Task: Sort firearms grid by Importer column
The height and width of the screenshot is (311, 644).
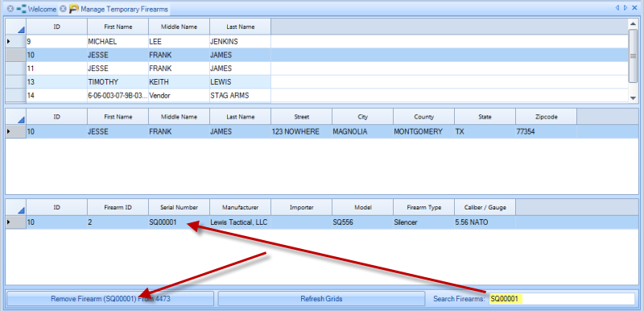Action: tap(301, 208)
